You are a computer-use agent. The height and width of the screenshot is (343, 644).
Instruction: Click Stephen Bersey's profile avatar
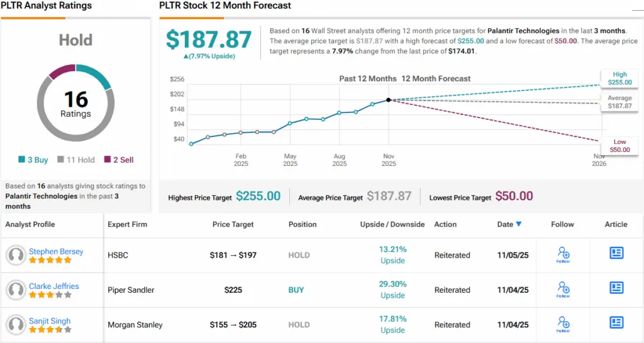pyautogui.click(x=16, y=255)
